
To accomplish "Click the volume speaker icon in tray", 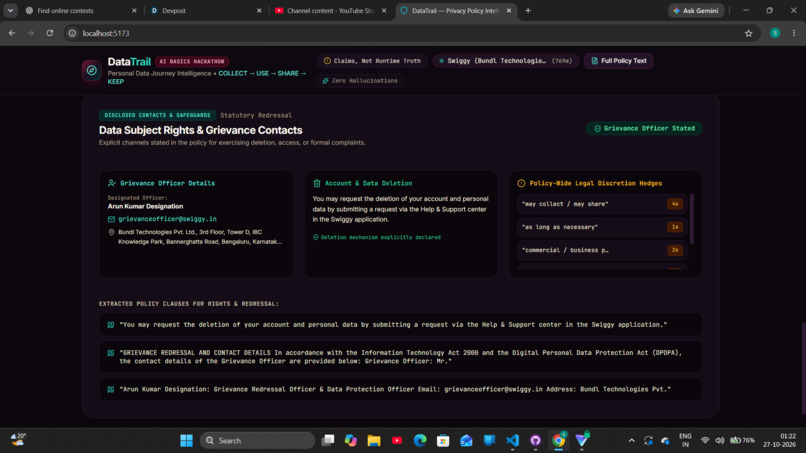I will click(720, 441).
